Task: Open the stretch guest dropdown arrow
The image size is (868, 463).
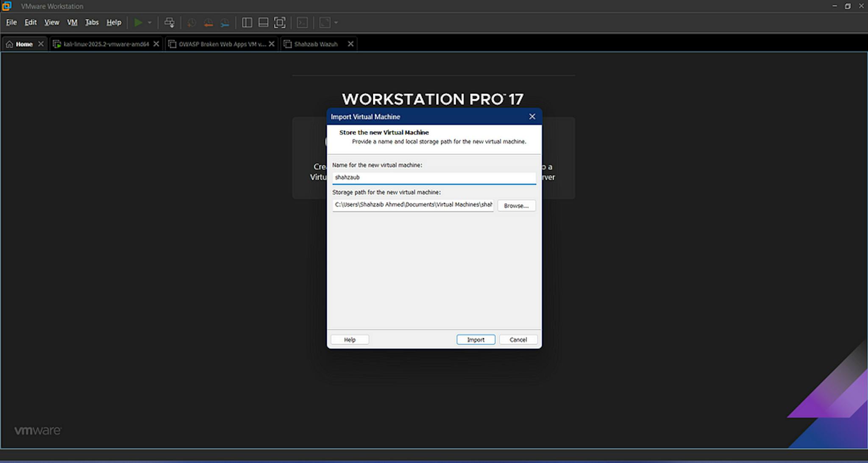Action: pyautogui.click(x=336, y=22)
